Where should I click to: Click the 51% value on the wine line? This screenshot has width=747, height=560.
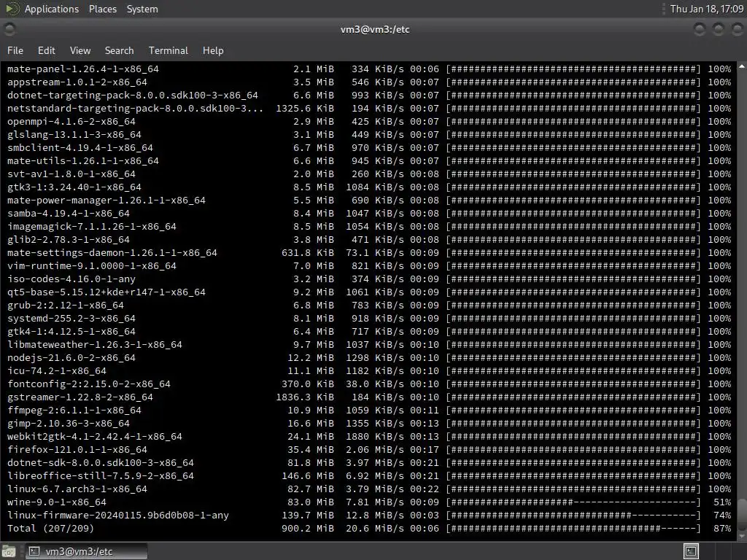[722, 502]
